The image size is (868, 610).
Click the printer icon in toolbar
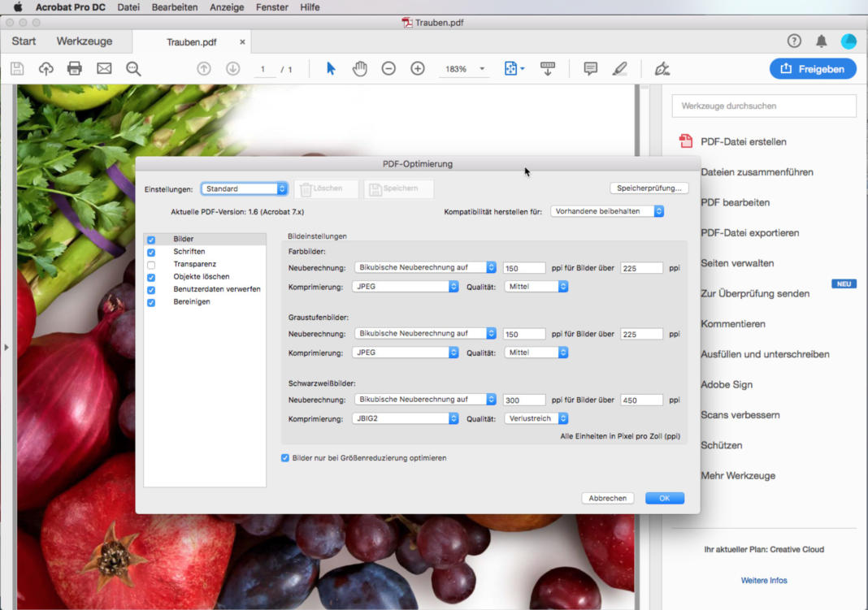pos(75,69)
